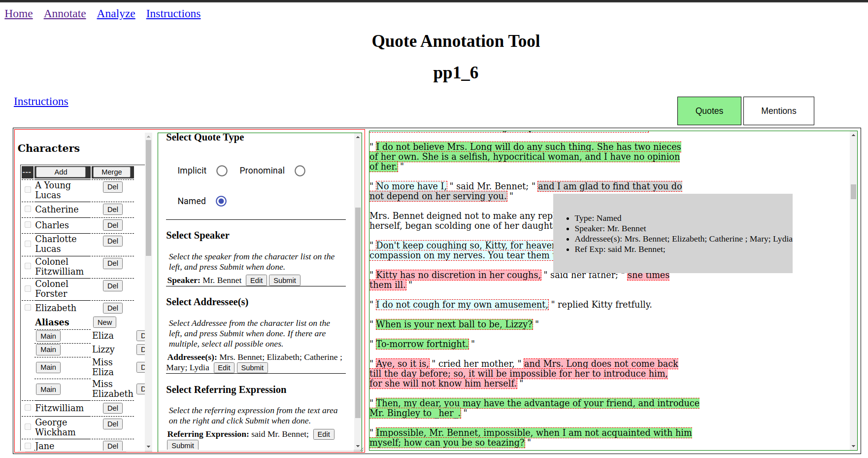The image size is (868, 458).
Task: Tick the George Wickham checkbox
Action: click(28, 427)
